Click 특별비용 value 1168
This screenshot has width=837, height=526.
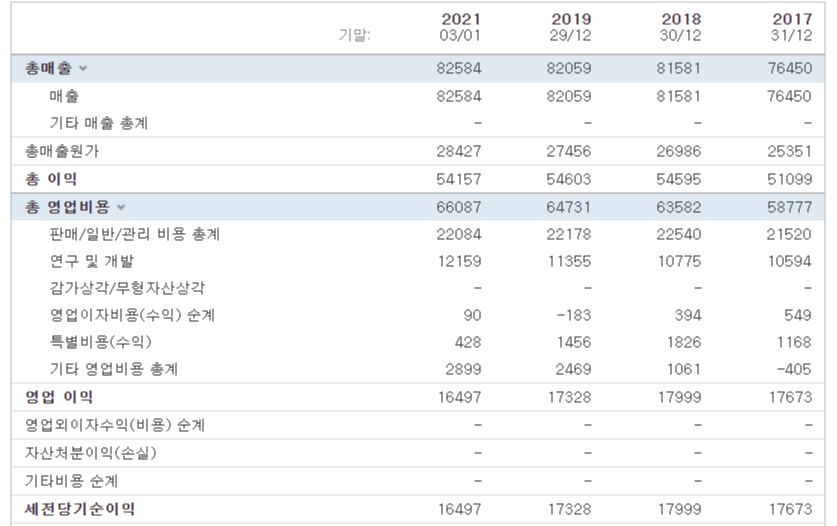pos(795,342)
